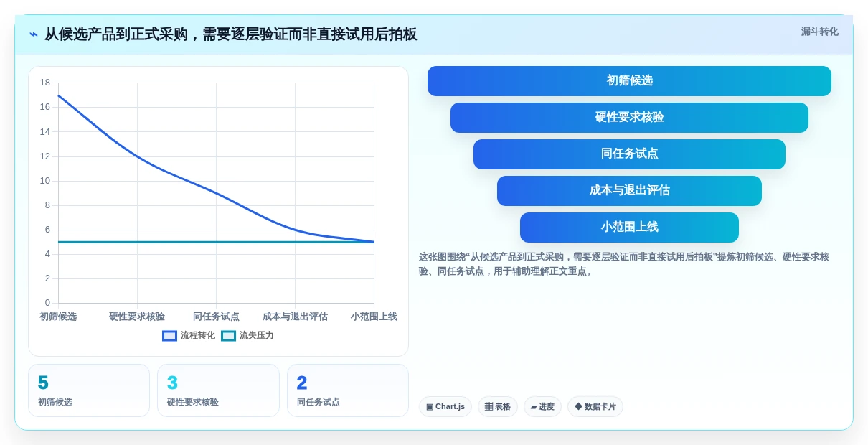Click the y-axis value 18
Screen dimensions: 868x445
tap(45, 83)
